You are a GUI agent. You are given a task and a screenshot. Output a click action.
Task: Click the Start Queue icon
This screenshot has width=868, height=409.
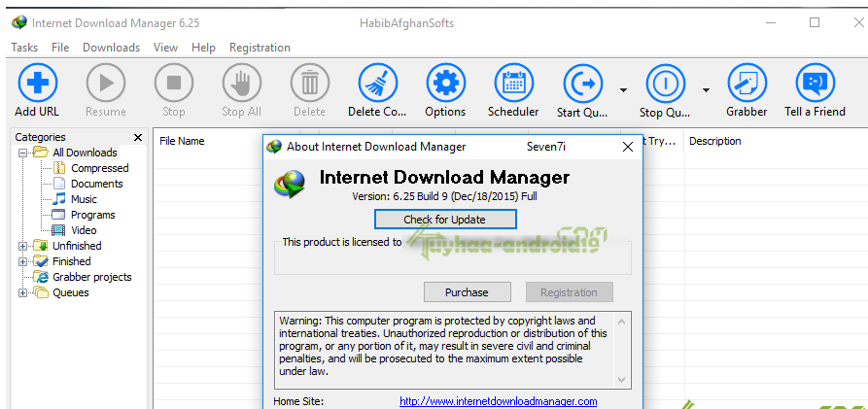pyautogui.click(x=583, y=84)
